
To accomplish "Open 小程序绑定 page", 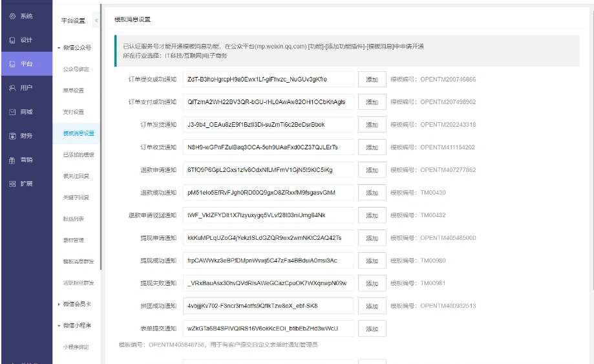I will pyautogui.click(x=76, y=347).
